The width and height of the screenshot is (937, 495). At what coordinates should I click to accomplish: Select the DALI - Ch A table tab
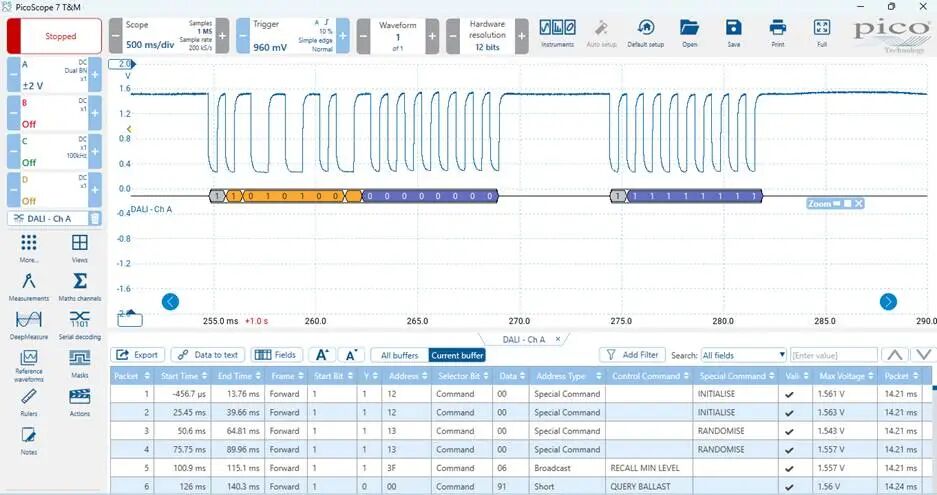(x=524, y=339)
